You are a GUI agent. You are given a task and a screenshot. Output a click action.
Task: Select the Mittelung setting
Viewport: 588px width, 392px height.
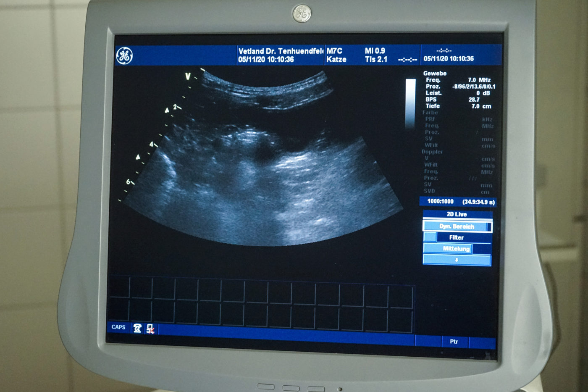pyautogui.click(x=456, y=249)
